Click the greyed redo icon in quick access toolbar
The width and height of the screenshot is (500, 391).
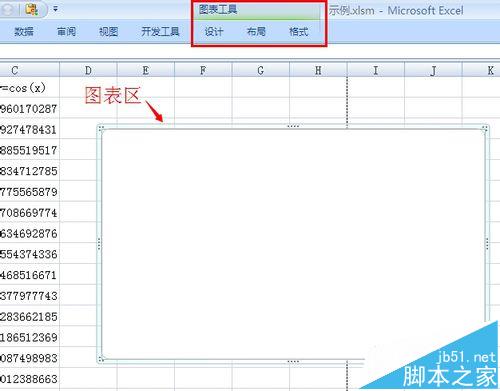click(x=8, y=9)
